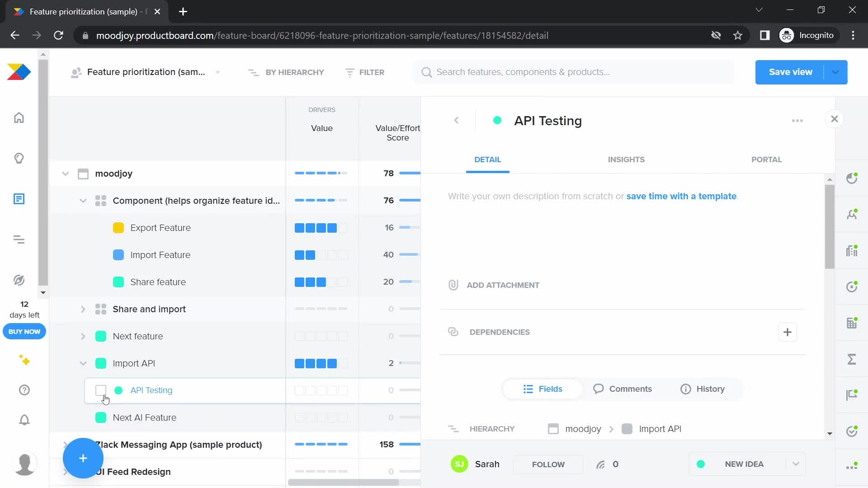Open the right rail sigma formula icon
Image resolution: width=868 pixels, height=488 pixels.
click(x=852, y=359)
